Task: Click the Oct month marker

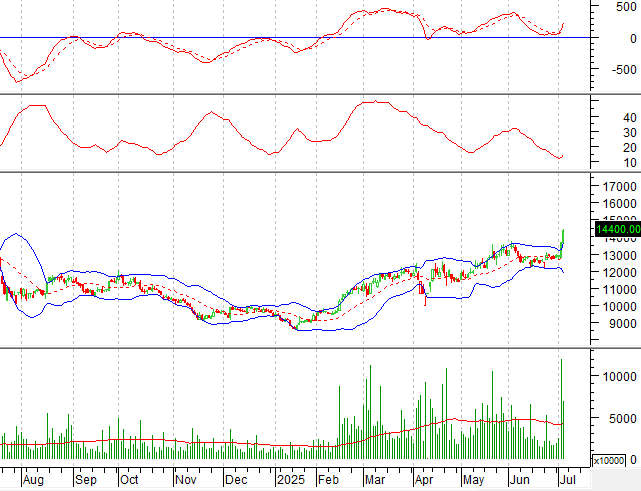Action: pos(130,478)
